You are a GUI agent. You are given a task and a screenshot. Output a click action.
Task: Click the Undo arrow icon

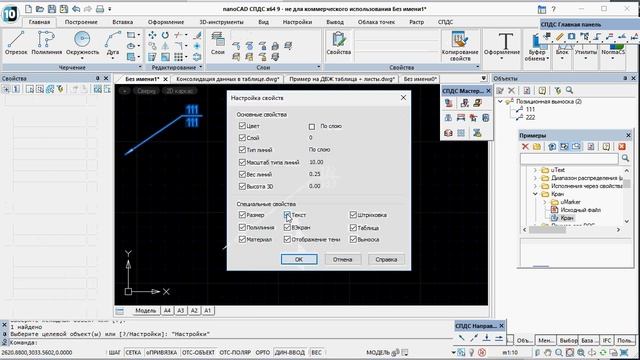coord(76,9)
